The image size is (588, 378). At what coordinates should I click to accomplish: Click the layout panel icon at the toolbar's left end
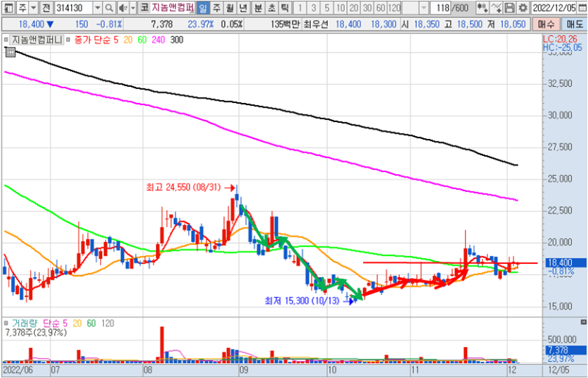10,7
